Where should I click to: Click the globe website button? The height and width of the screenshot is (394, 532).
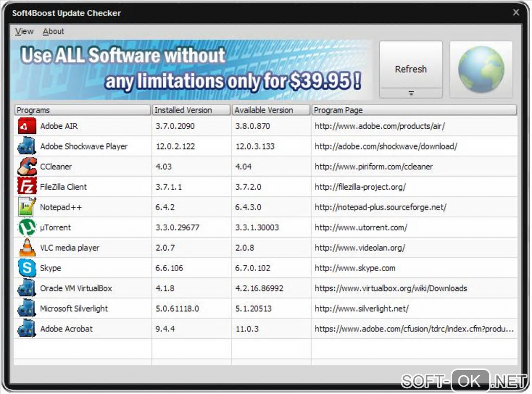pos(481,69)
